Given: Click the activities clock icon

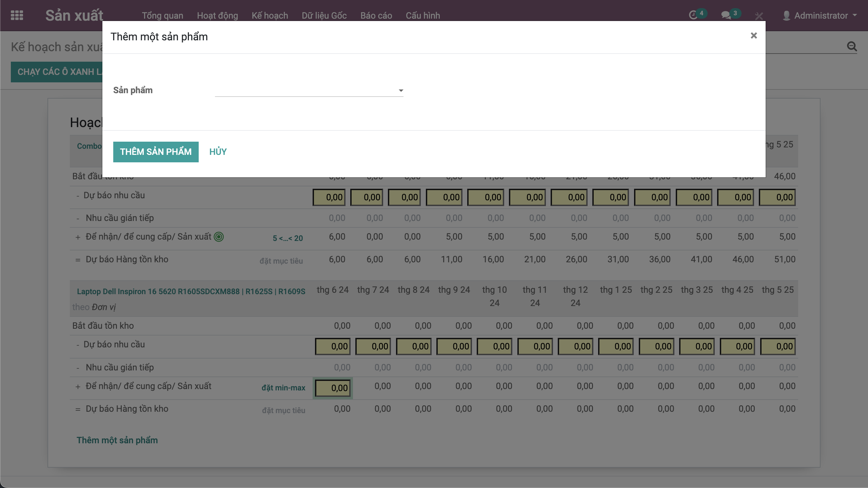Looking at the screenshot, I should [693, 15].
